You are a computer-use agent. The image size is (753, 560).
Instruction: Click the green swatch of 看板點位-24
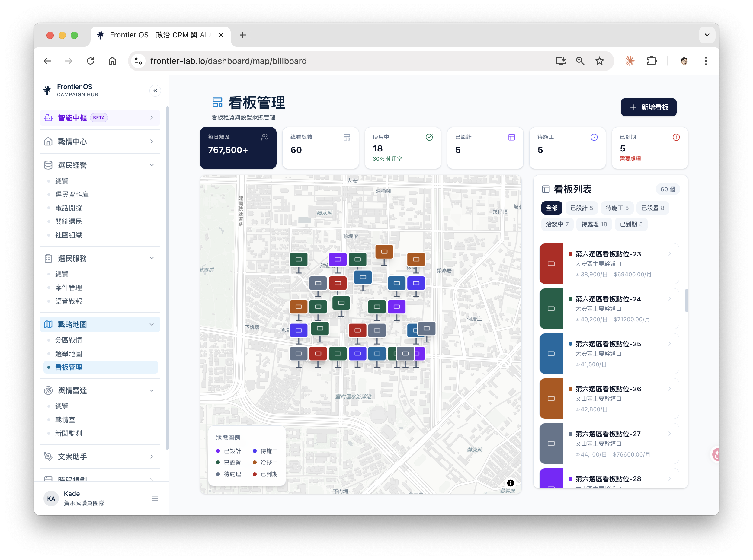551,308
